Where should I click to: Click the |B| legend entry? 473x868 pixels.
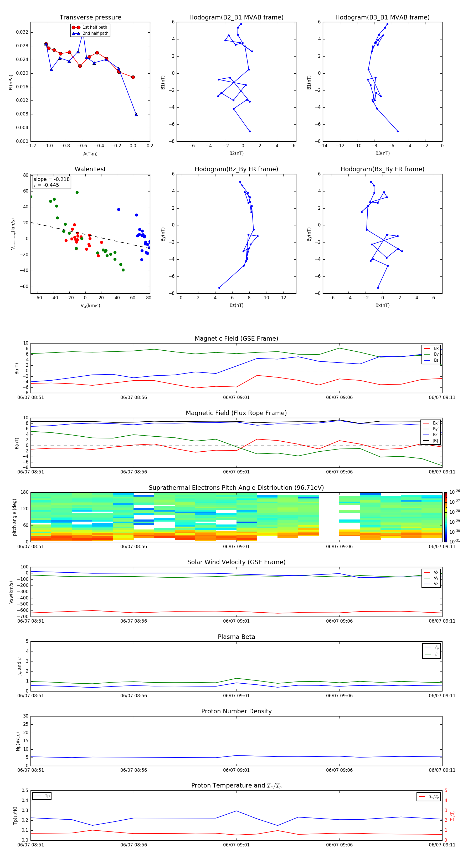(431, 441)
